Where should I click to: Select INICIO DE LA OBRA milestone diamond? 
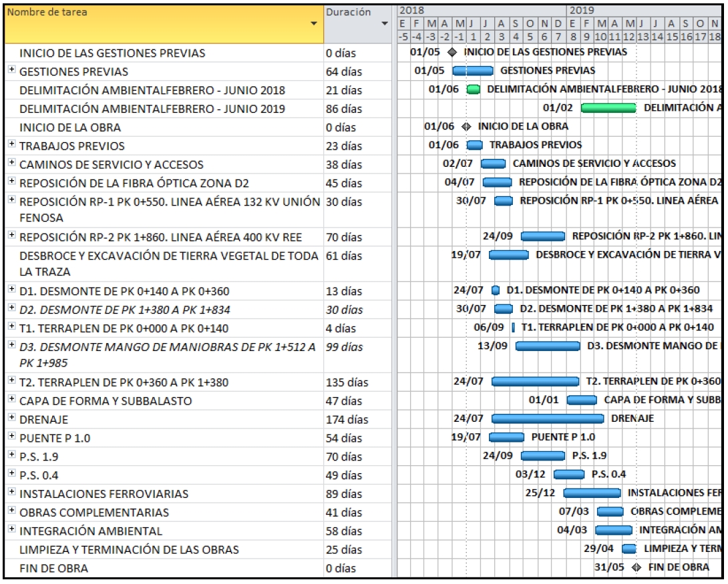[x=466, y=126]
